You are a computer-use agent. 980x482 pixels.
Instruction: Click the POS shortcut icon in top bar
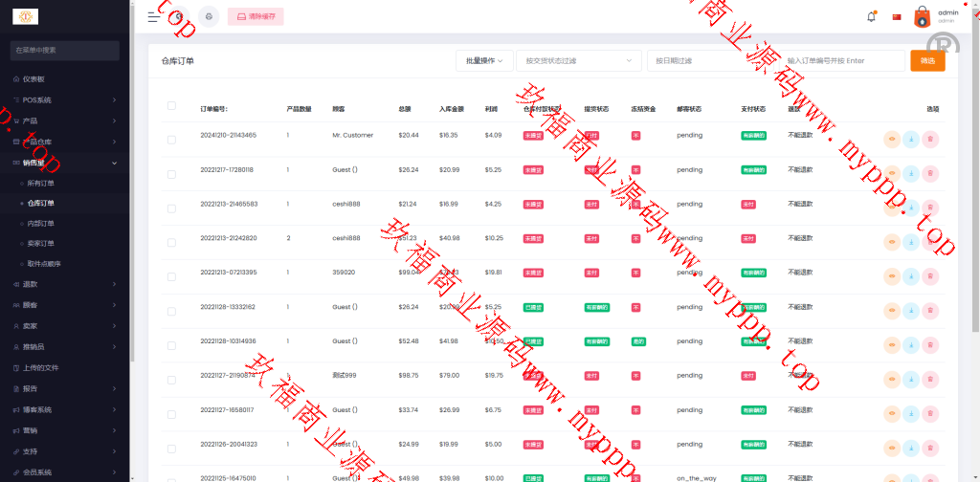[210, 16]
